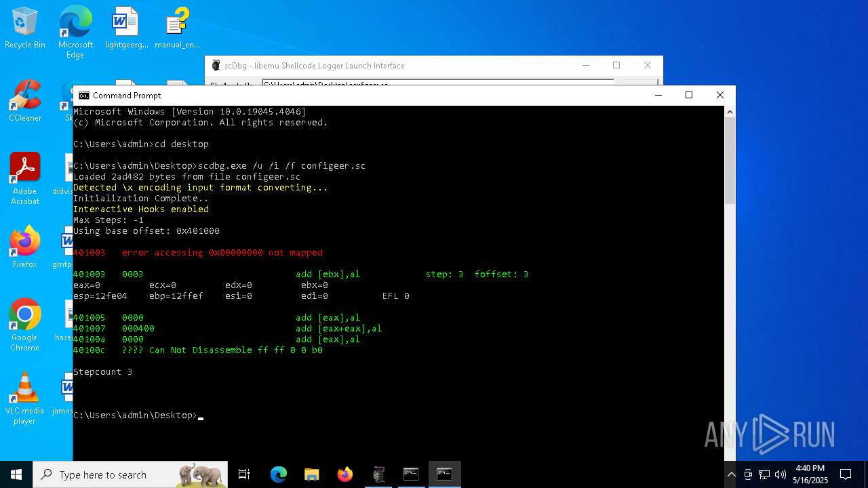The height and width of the screenshot is (488, 868).
Task: Open the volume control tray icon
Action: [781, 474]
